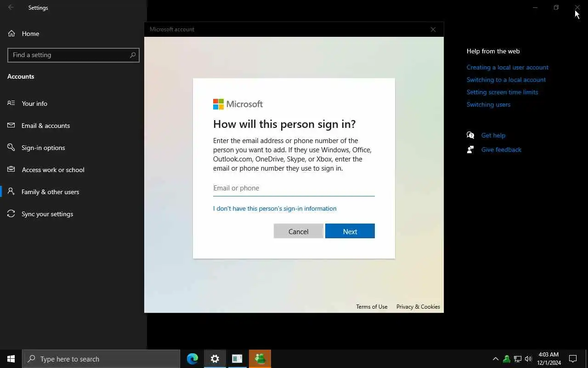Viewport: 588px width, 368px height.
Task: Open Creating a local user account help link
Action: click(508, 67)
